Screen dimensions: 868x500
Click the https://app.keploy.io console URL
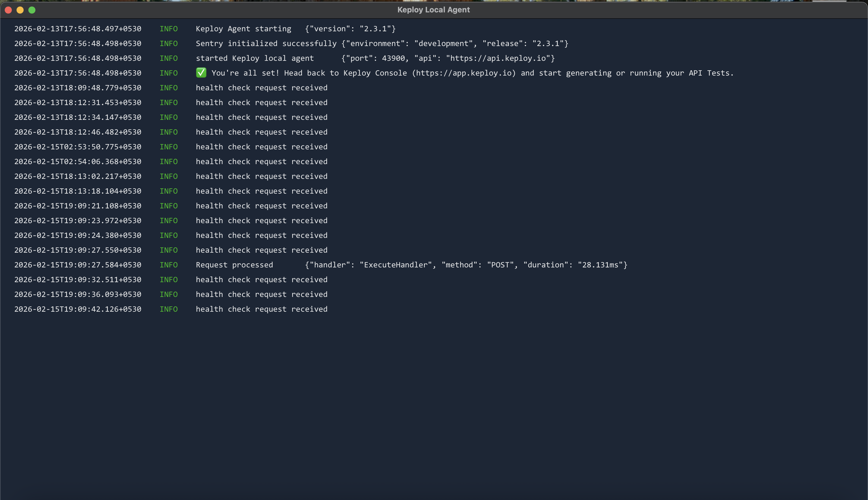(x=464, y=73)
